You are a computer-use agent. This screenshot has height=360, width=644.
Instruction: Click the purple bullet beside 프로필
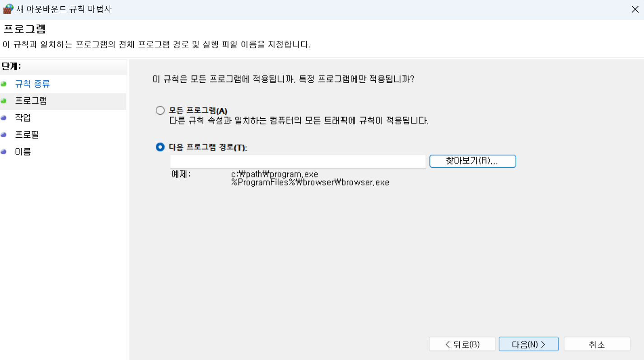(x=4, y=135)
